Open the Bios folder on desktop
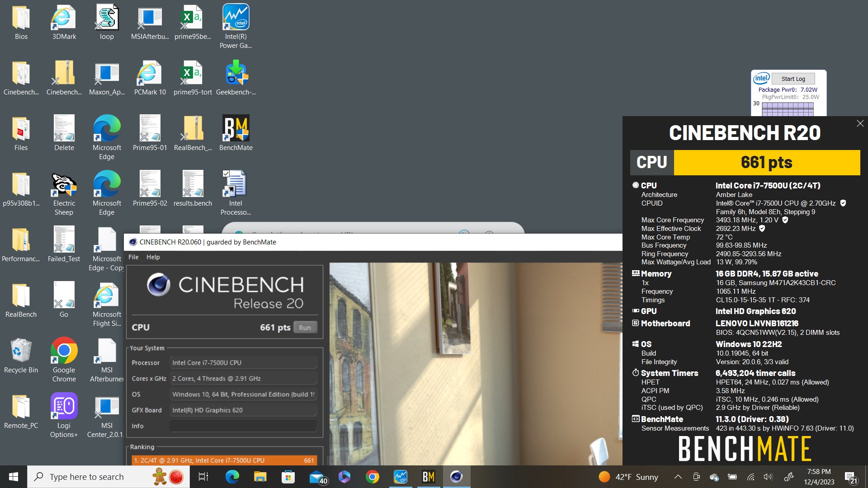The height and width of the screenshot is (488, 868). (21, 23)
